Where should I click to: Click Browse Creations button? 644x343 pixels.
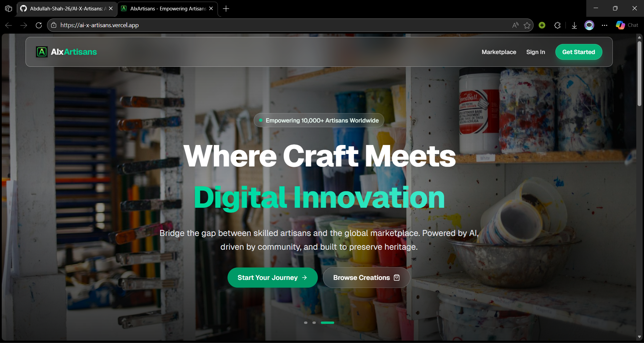coord(366,278)
